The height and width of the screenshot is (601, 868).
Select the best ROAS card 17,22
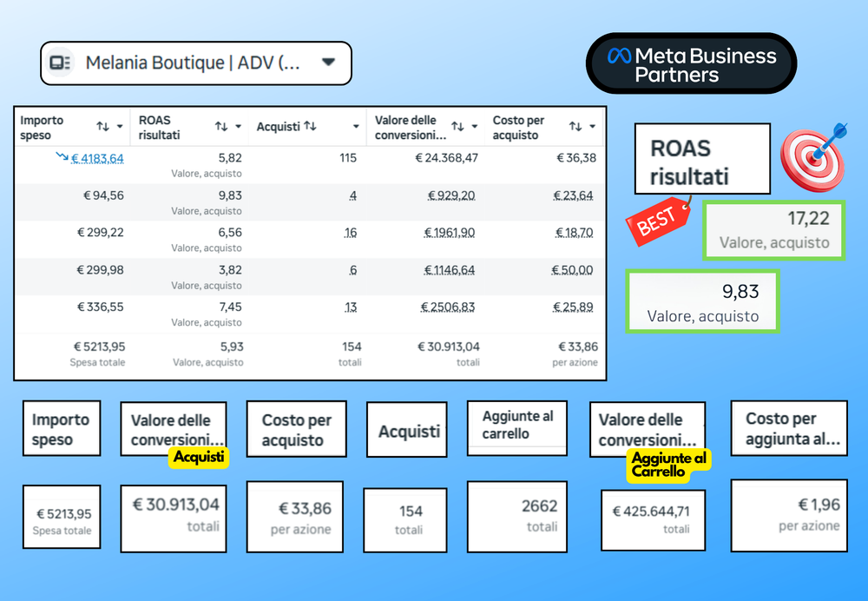(x=773, y=230)
